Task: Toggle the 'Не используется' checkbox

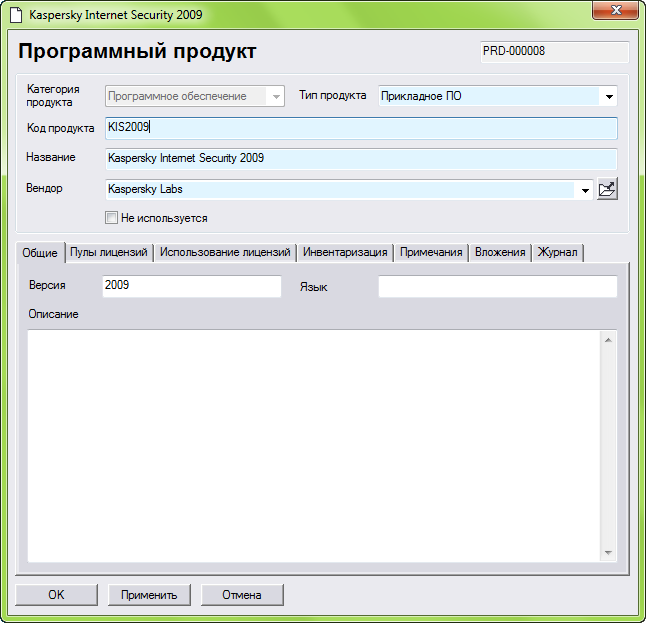Action: click(x=111, y=218)
